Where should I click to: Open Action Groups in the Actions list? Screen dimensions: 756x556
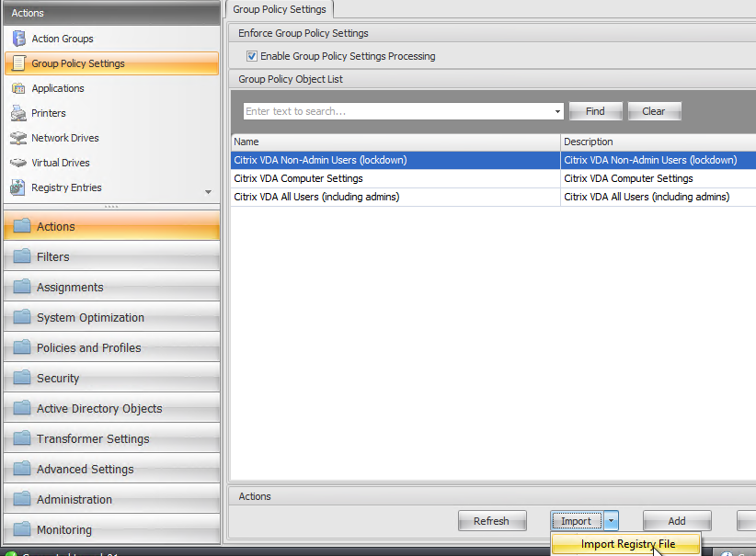pos(112,39)
